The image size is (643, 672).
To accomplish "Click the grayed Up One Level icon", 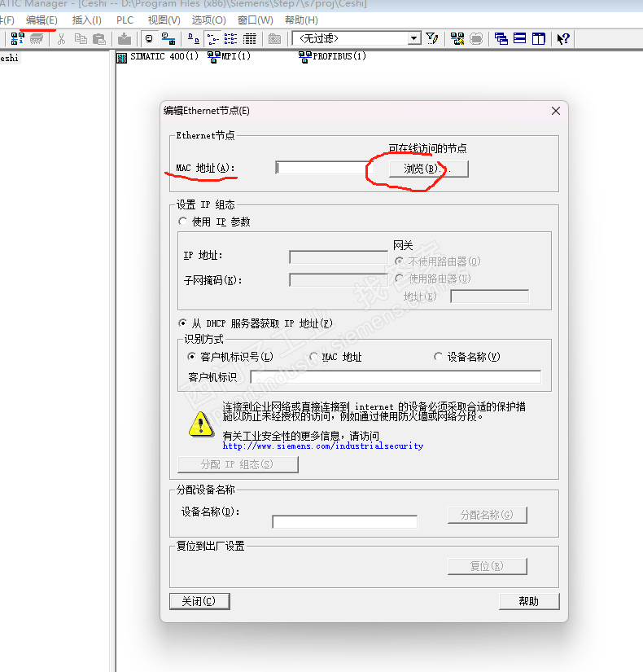I will (x=274, y=39).
